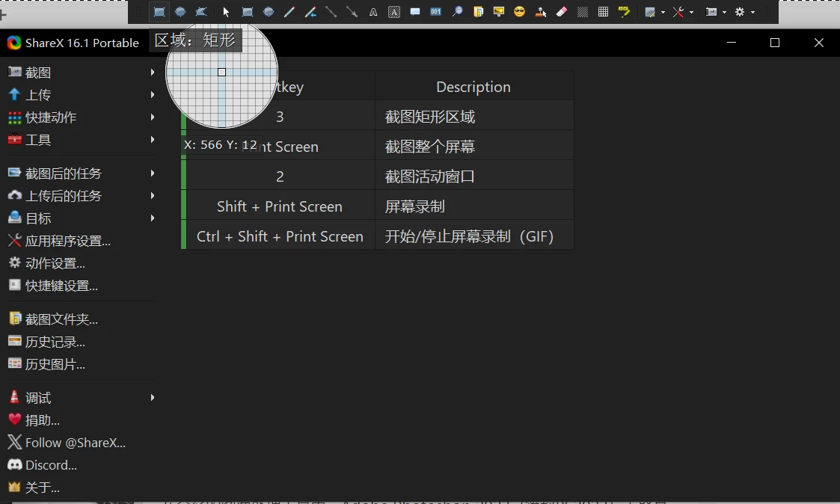The width and height of the screenshot is (840, 504).
Task: Select the 截图矩形区域 description cell
Action: point(474,117)
